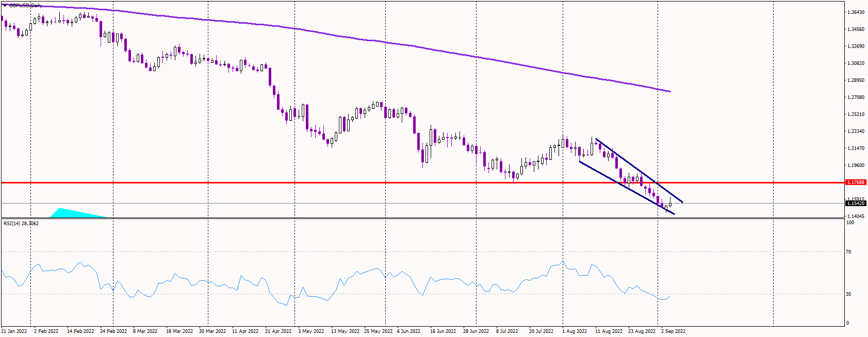Select the lower blue channel trendline
Screen dimensions: 868x337
[627, 188]
